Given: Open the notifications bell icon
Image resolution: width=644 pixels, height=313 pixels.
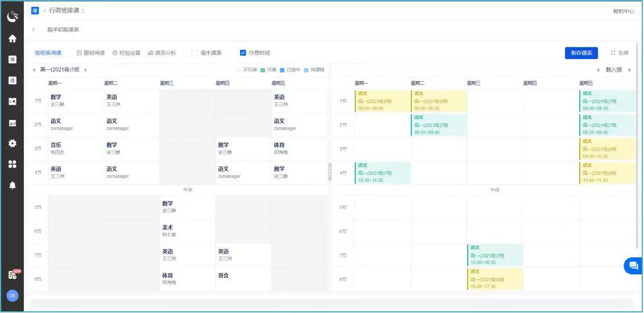Looking at the screenshot, I should click(x=12, y=185).
